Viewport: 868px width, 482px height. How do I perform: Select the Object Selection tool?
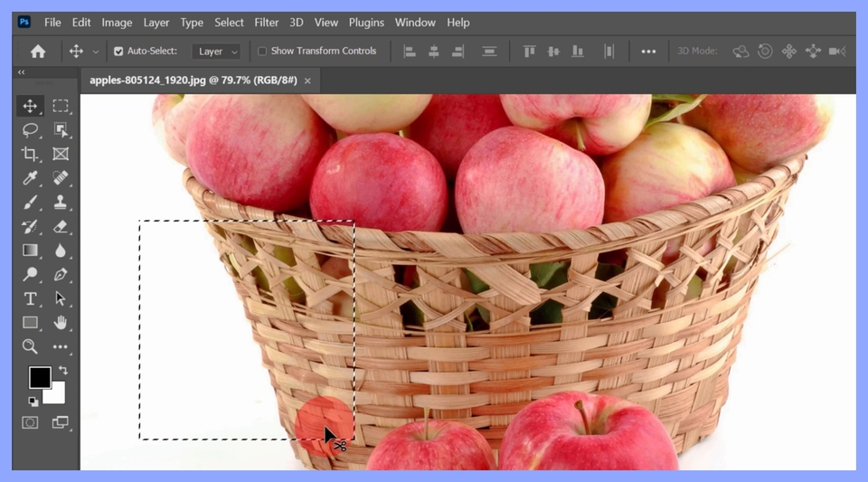click(61, 130)
